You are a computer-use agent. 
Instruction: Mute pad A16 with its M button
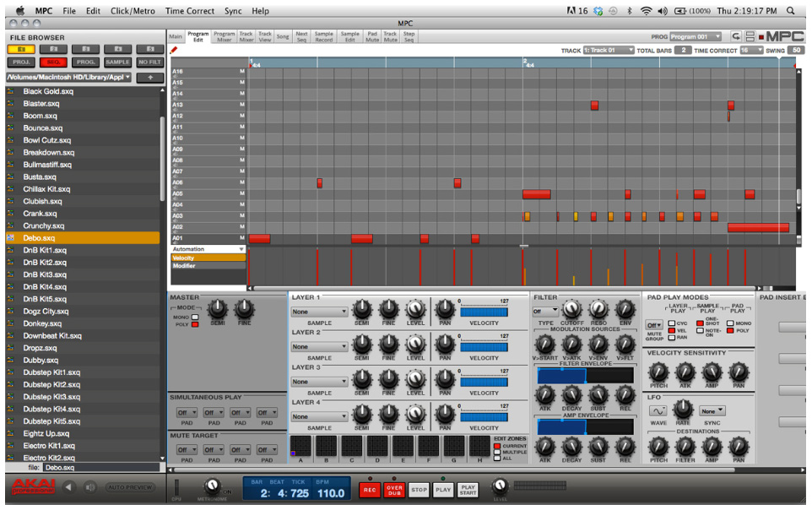pos(242,72)
